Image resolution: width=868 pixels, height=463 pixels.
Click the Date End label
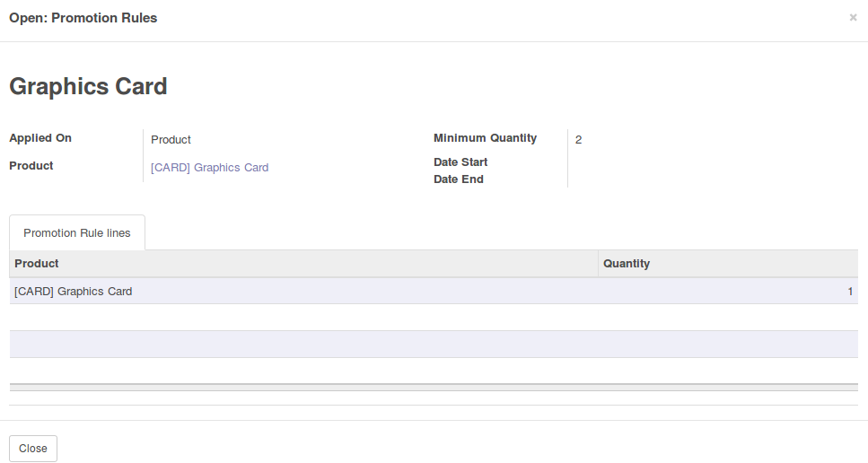pos(459,179)
